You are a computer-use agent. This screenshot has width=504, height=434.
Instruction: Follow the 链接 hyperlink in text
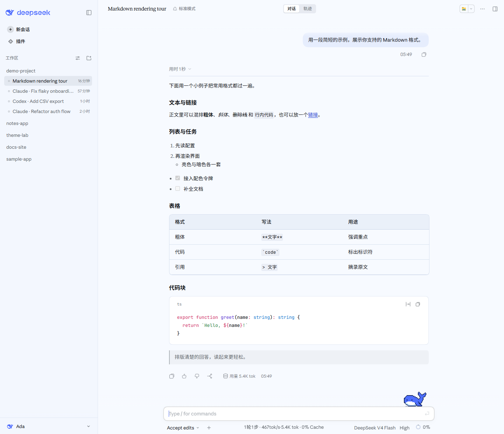click(x=313, y=115)
